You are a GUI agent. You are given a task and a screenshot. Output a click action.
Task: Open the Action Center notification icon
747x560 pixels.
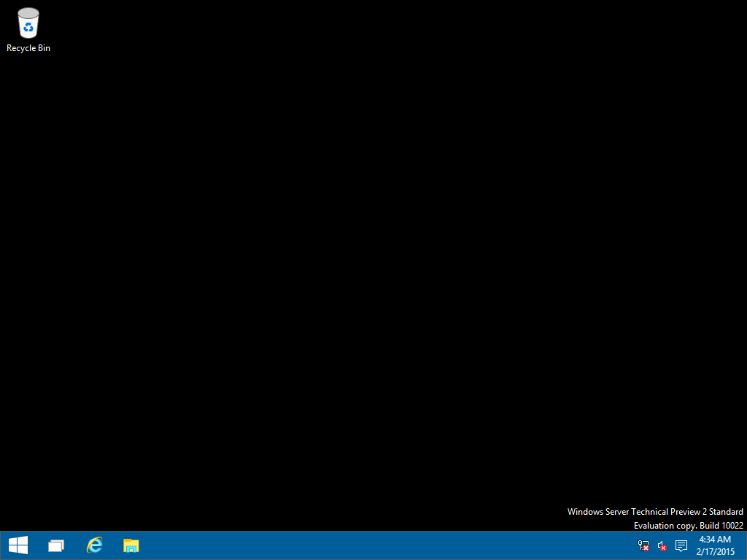pyautogui.click(x=681, y=545)
